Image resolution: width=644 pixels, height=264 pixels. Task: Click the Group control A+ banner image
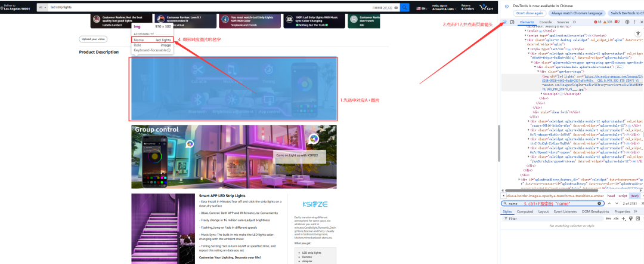(x=234, y=156)
